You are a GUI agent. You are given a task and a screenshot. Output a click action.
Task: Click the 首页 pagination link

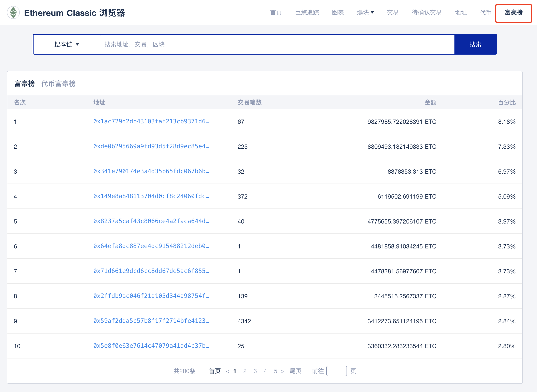pos(215,371)
